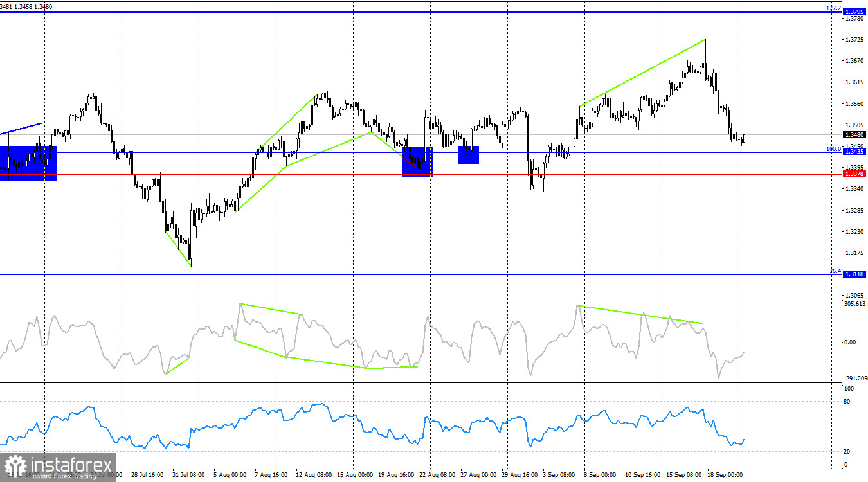
Task: Click the 1.3795 Fibonacci price label
Action: click(854, 12)
